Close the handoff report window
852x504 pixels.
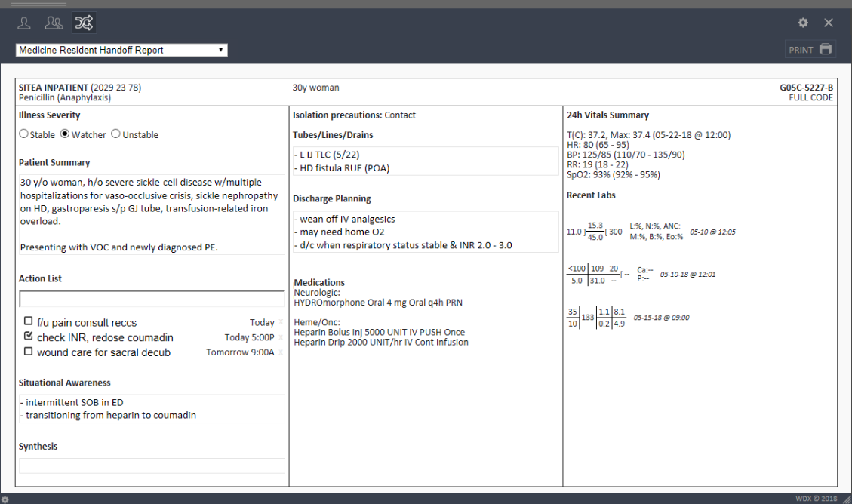(829, 23)
